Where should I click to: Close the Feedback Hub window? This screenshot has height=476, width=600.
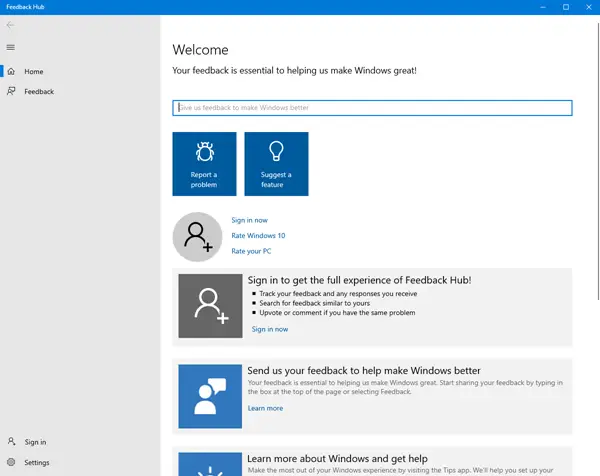pos(589,7)
